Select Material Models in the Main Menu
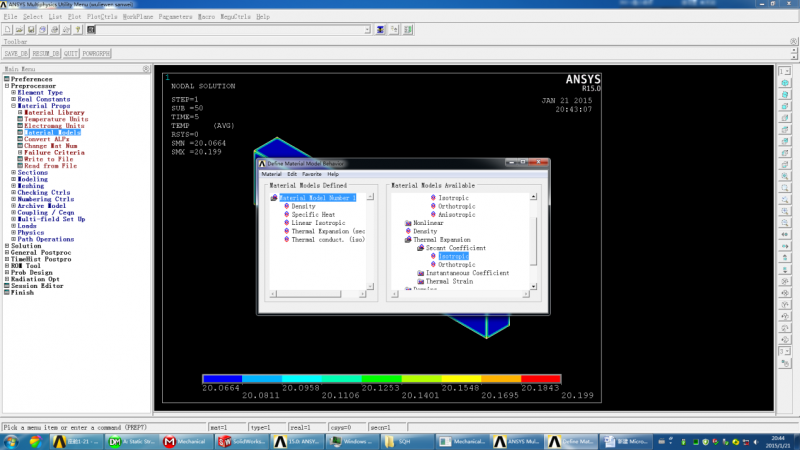 pyautogui.click(x=52, y=133)
